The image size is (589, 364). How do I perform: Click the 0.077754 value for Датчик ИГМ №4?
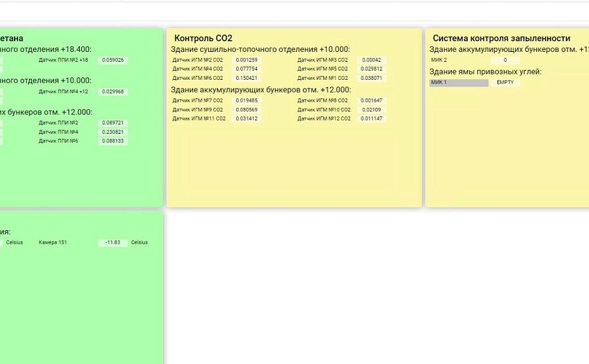point(246,69)
